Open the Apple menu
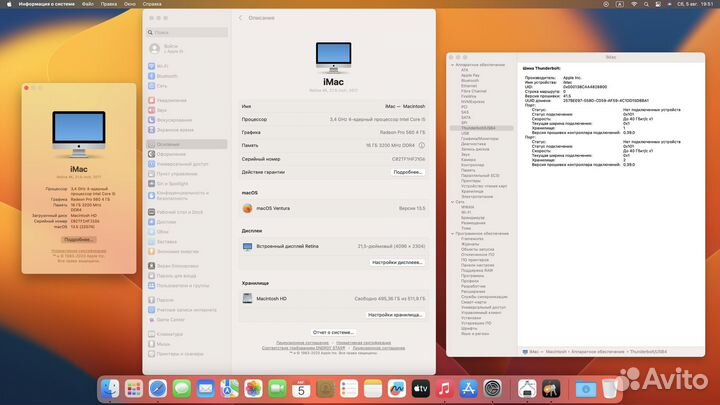Image resolution: width=720 pixels, height=405 pixels. pos(9,4)
